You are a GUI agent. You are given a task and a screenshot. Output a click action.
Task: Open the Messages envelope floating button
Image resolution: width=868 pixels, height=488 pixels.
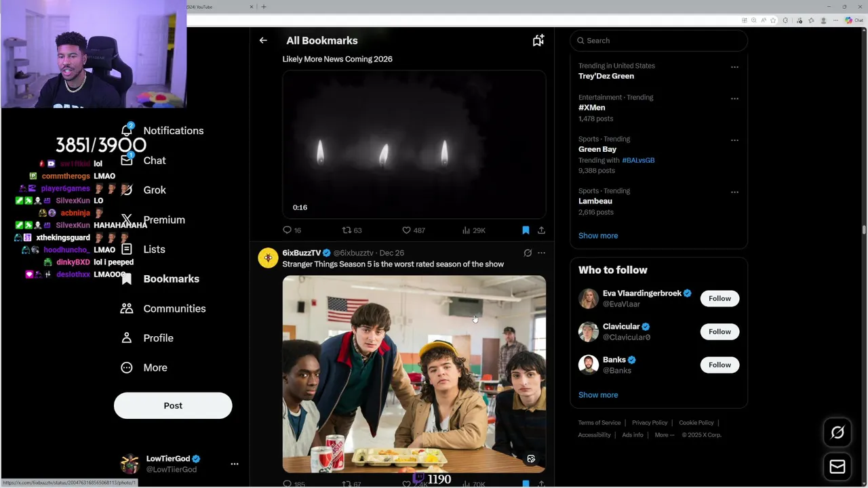837,466
